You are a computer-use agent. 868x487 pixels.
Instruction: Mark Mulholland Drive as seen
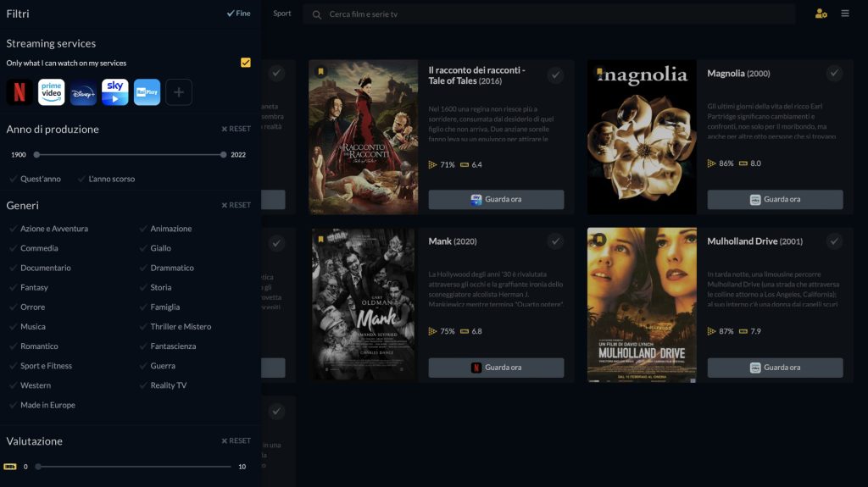click(834, 241)
